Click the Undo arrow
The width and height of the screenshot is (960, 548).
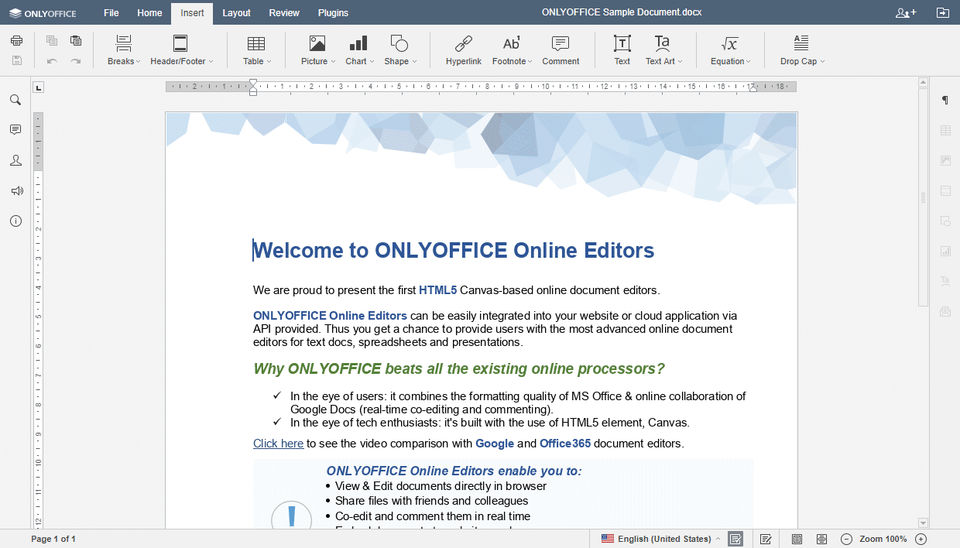tap(52, 61)
